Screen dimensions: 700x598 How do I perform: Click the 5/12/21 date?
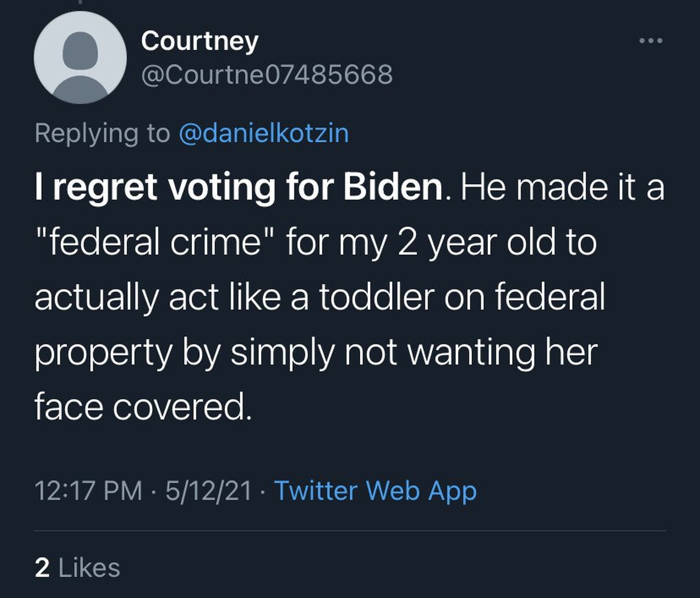click(x=208, y=491)
